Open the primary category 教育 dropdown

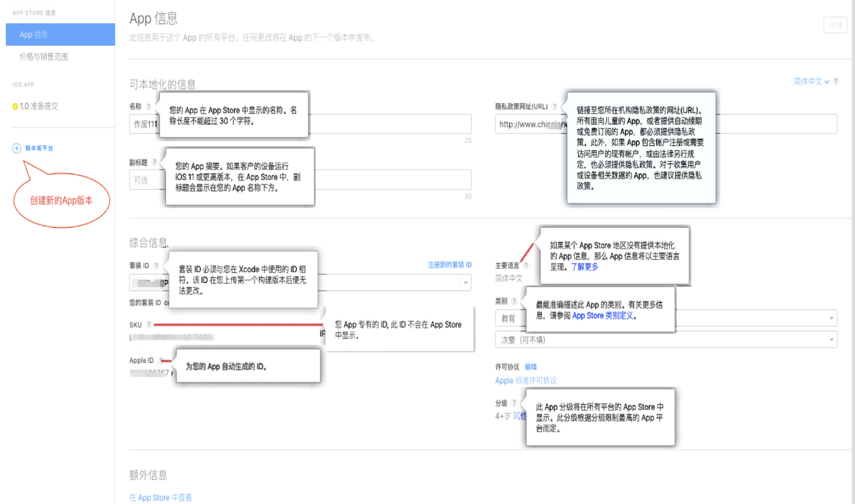coord(666,318)
